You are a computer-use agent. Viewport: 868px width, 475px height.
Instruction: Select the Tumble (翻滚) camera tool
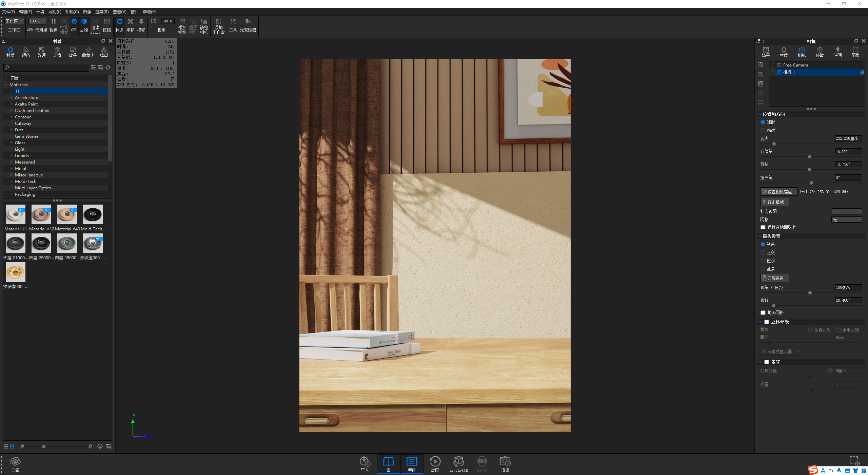tap(119, 25)
